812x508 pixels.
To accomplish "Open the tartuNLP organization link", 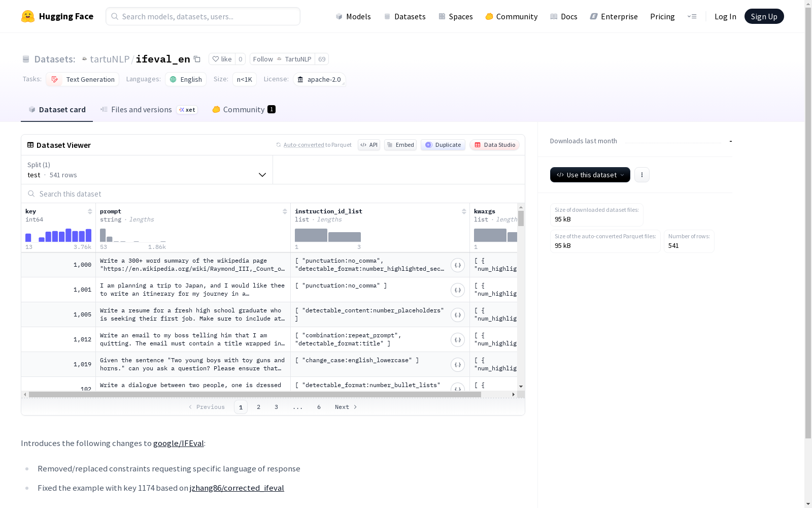I will coord(110,59).
